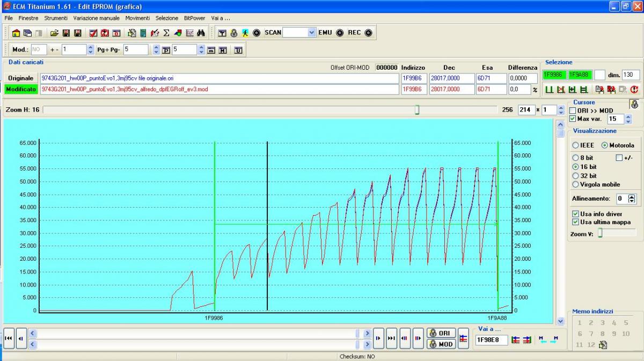Toggle the +/- signed checkbox
Screen dimensions: 644x361
[619, 158]
